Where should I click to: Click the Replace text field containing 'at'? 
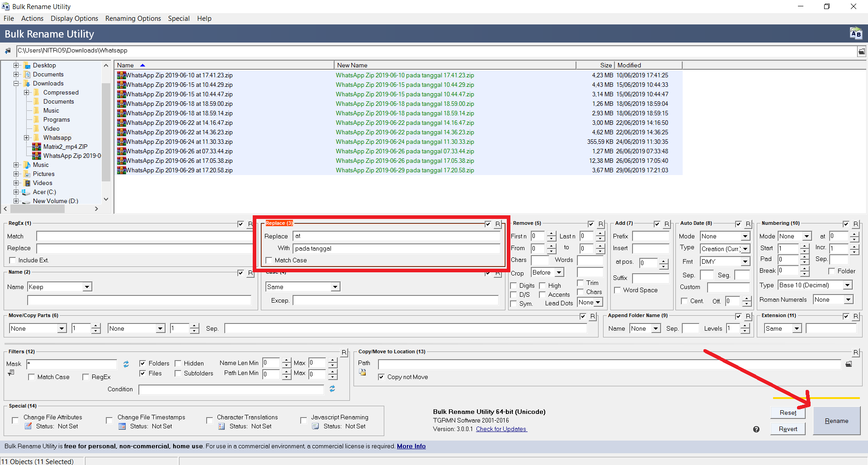[x=396, y=236]
